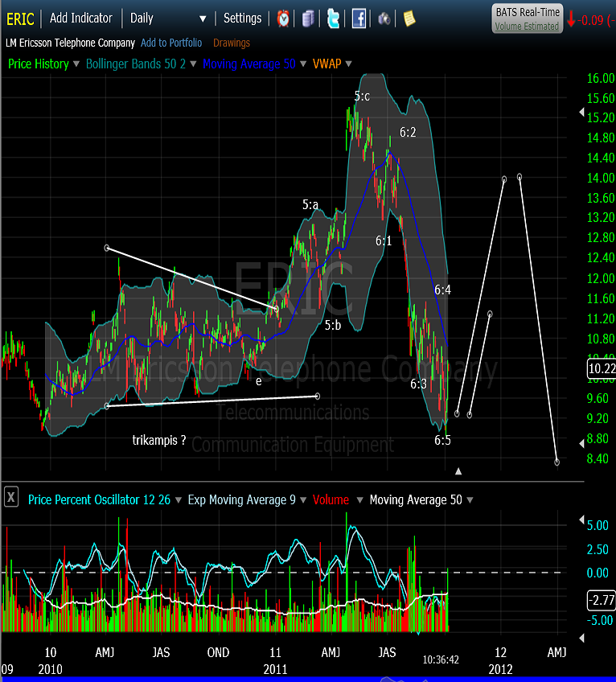Click the database cylinder icon

click(x=308, y=18)
